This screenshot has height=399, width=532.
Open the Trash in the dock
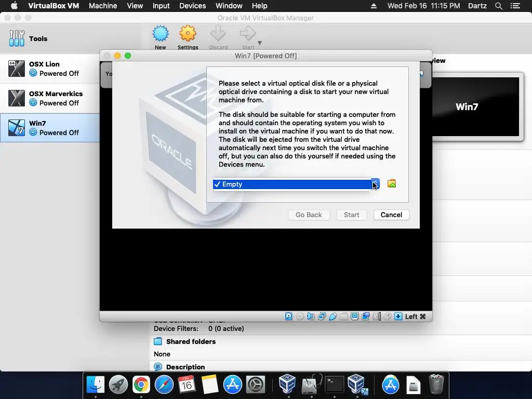click(436, 384)
